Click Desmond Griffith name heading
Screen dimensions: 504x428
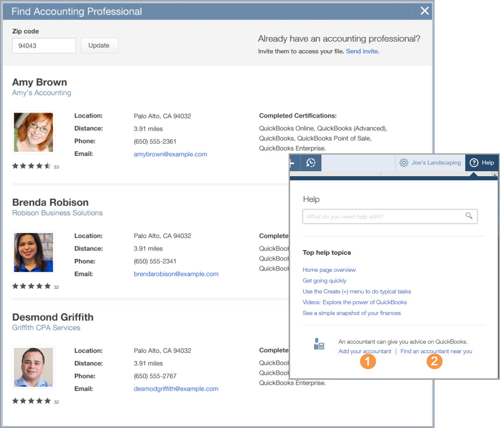coord(53,317)
